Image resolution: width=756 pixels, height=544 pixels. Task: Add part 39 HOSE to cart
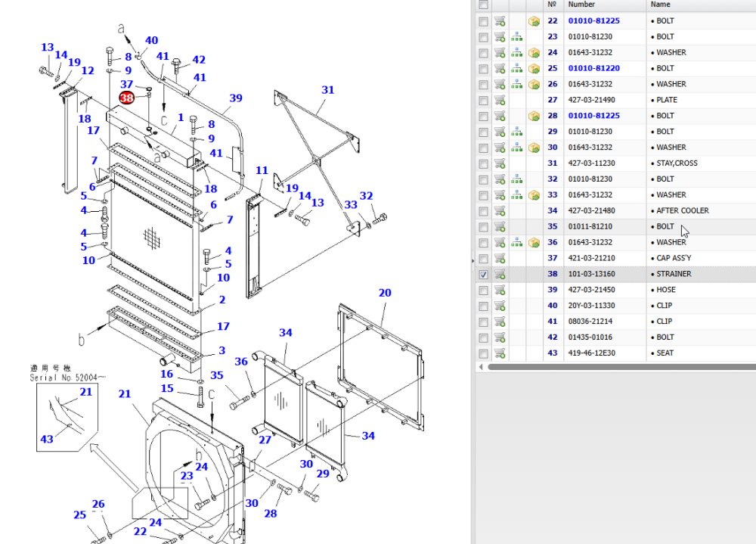coord(500,290)
